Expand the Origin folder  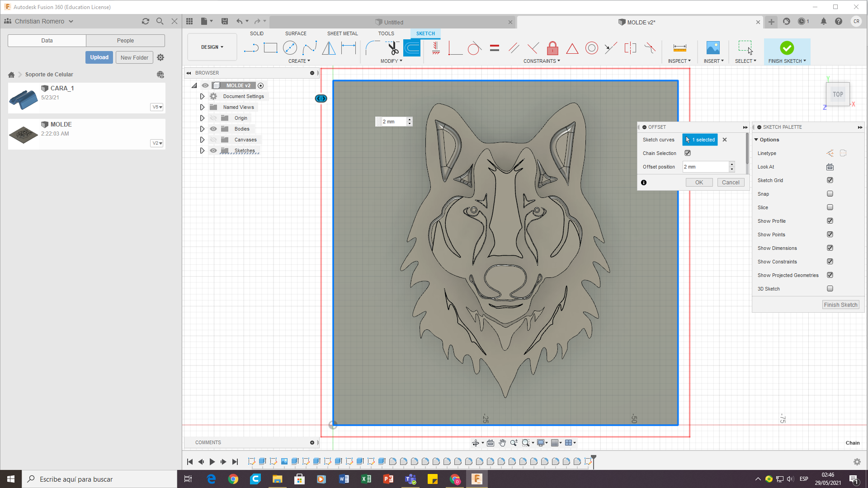click(x=202, y=118)
